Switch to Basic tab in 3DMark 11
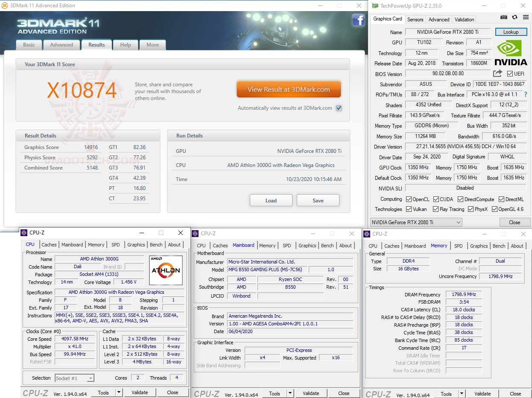Viewport: 532px width, 398px height. (29, 45)
